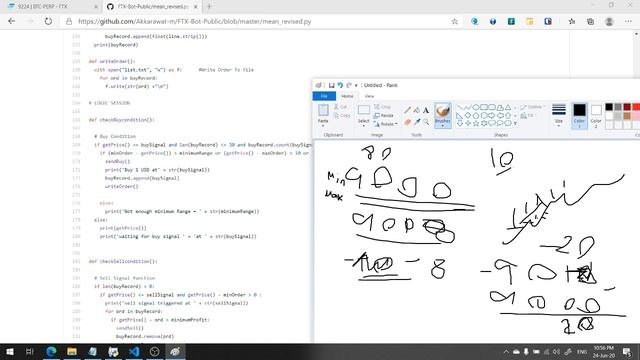This screenshot has width=640, height=360.
Task: Click the github.com address bar URL
Action: (194, 22)
